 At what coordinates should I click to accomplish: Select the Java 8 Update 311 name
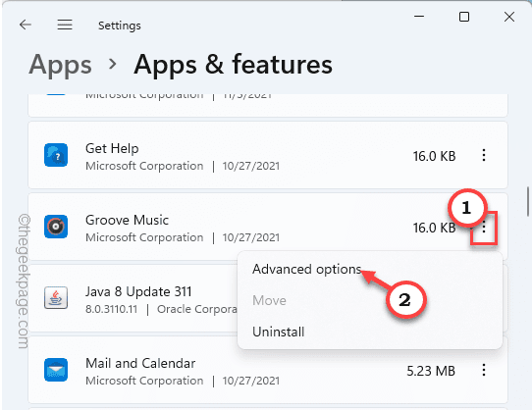138,291
